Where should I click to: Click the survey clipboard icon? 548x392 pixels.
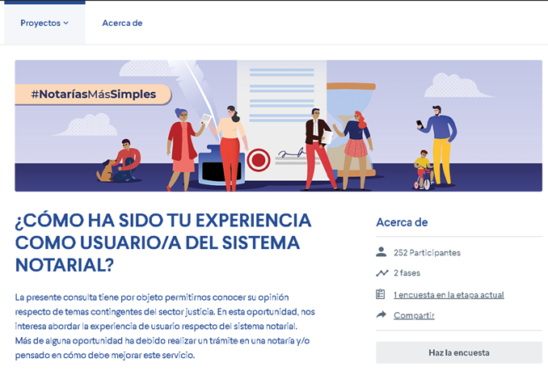click(381, 294)
